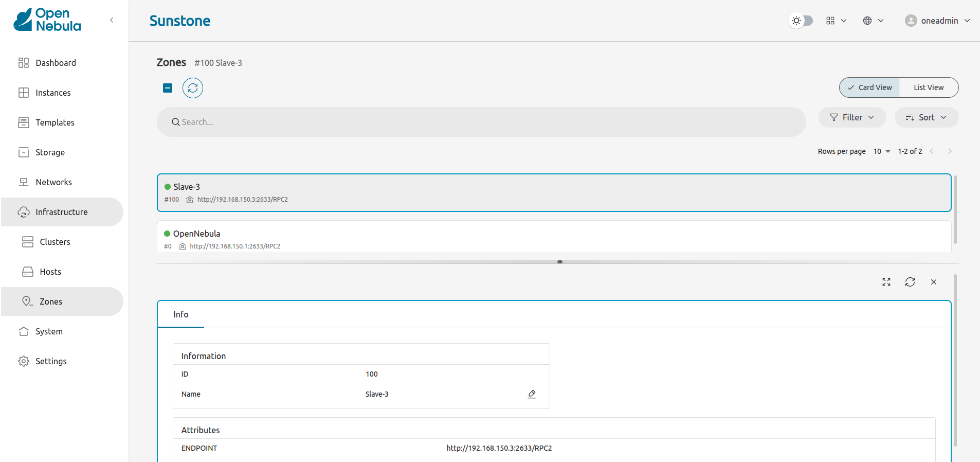Click the split pane divider handle

(559, 262)
